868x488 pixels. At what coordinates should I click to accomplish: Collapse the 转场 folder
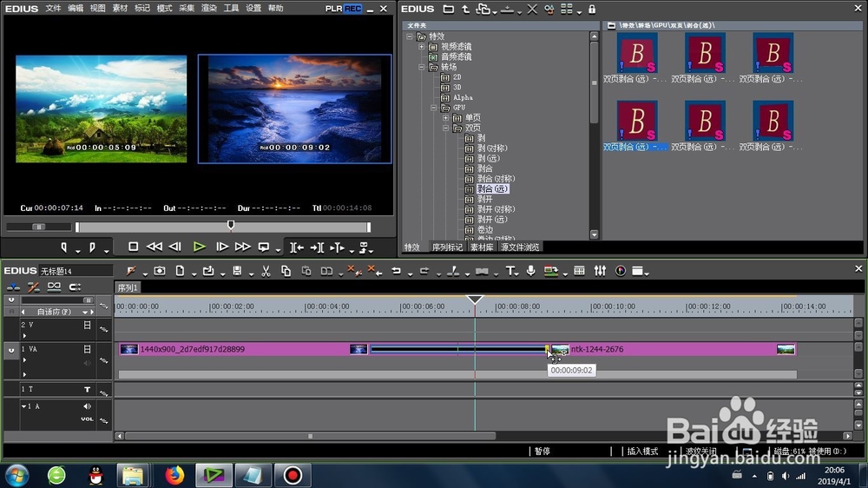click(x=422, y=67)
